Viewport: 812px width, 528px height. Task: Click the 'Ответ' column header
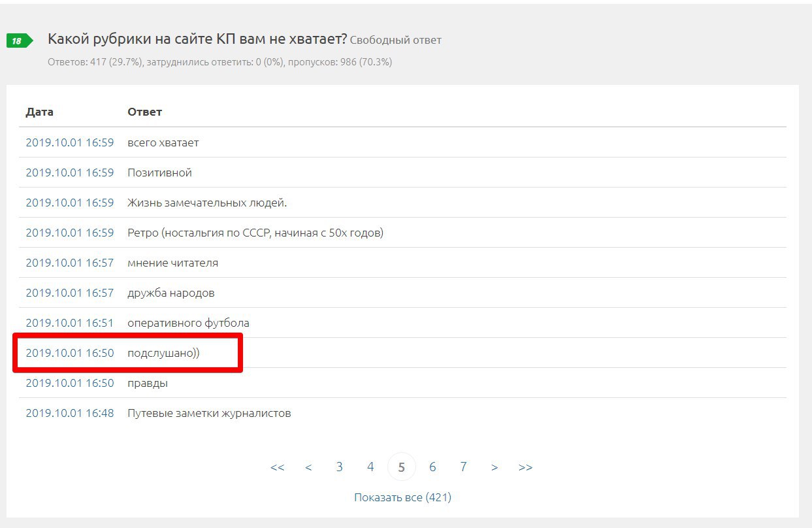(144, 112)
